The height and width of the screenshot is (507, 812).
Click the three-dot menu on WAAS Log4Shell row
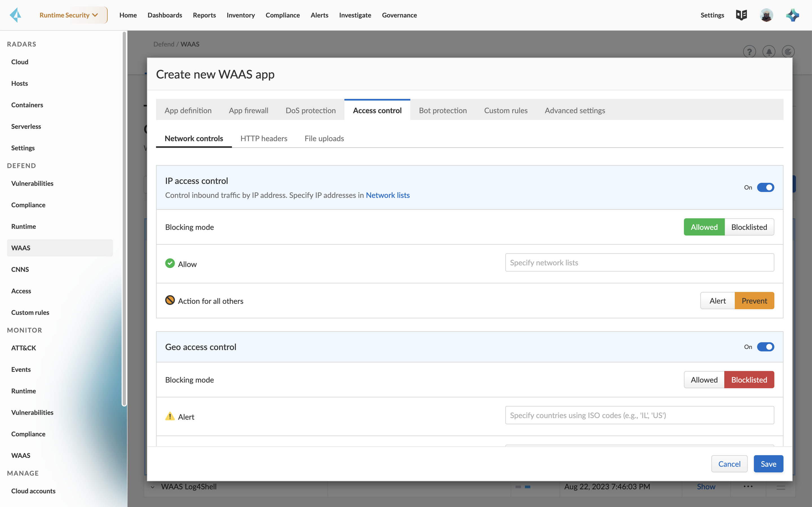point(748,486)
